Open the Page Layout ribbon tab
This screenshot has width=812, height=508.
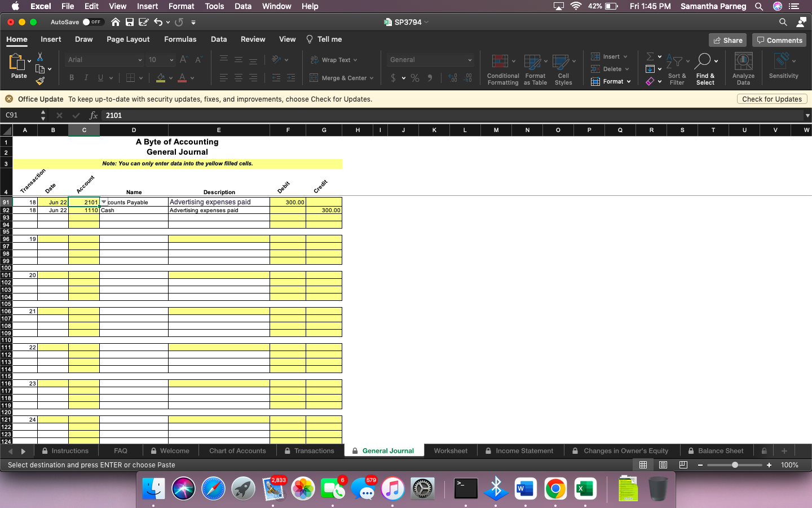pos(128,40)
